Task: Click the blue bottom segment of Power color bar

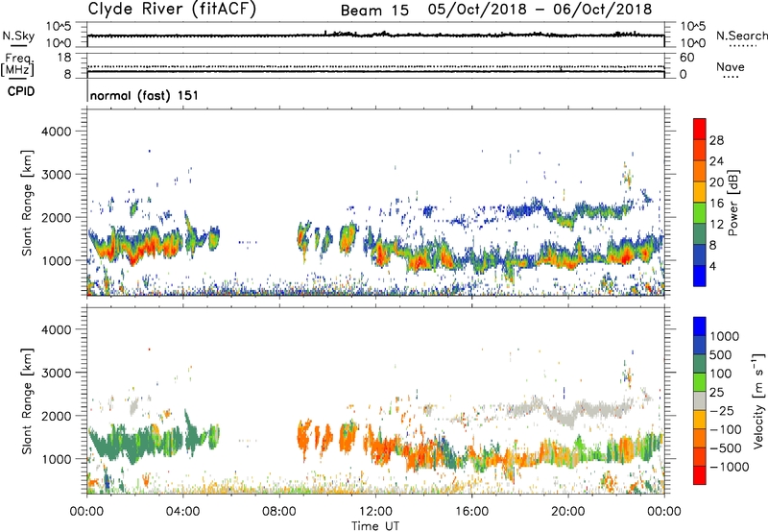Action: pyautogui.click(x=700, y=276)
